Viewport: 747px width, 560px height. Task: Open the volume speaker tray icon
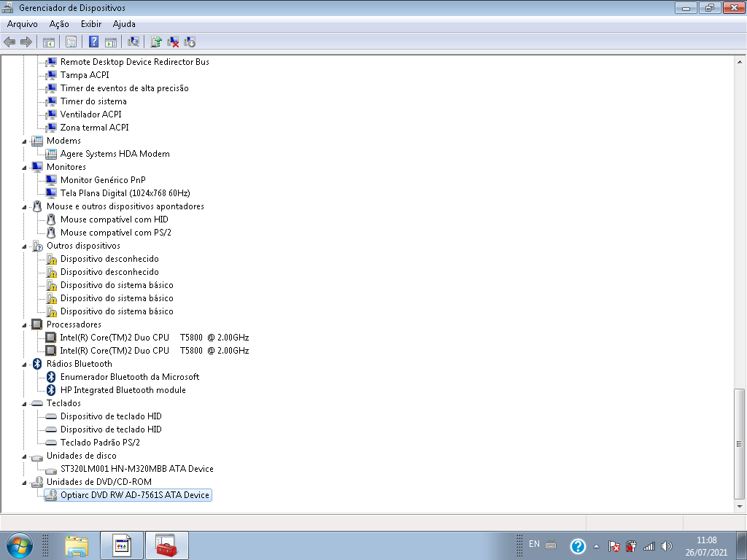(667, 546)
